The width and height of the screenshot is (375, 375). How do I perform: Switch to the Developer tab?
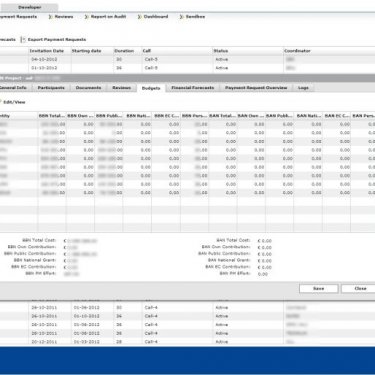(29, 7)
